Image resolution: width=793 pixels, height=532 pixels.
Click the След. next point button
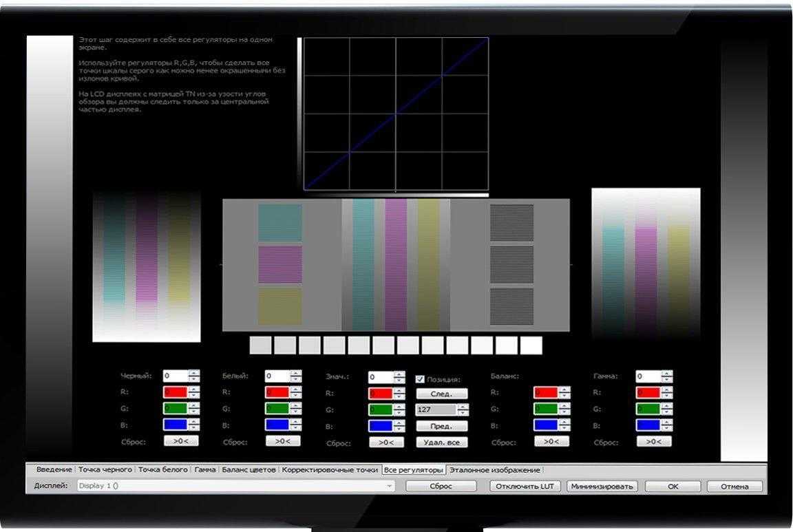pos(441,394)
